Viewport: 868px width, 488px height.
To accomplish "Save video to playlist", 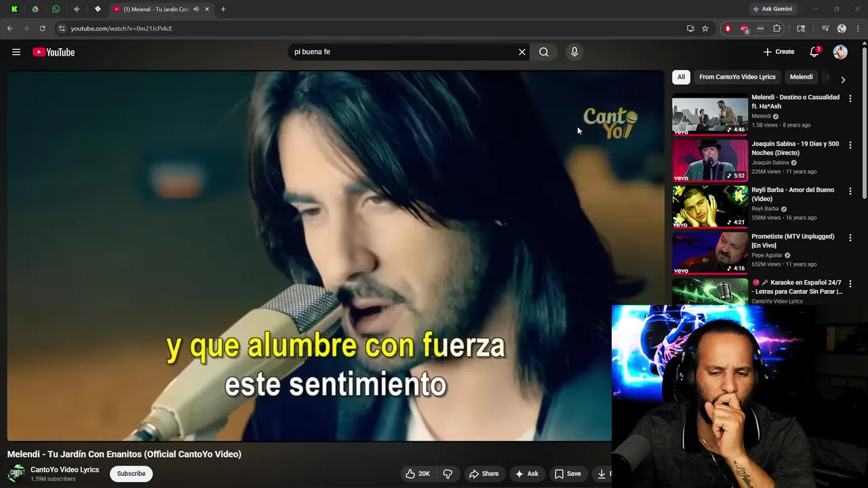I will (x=568, y=474).
